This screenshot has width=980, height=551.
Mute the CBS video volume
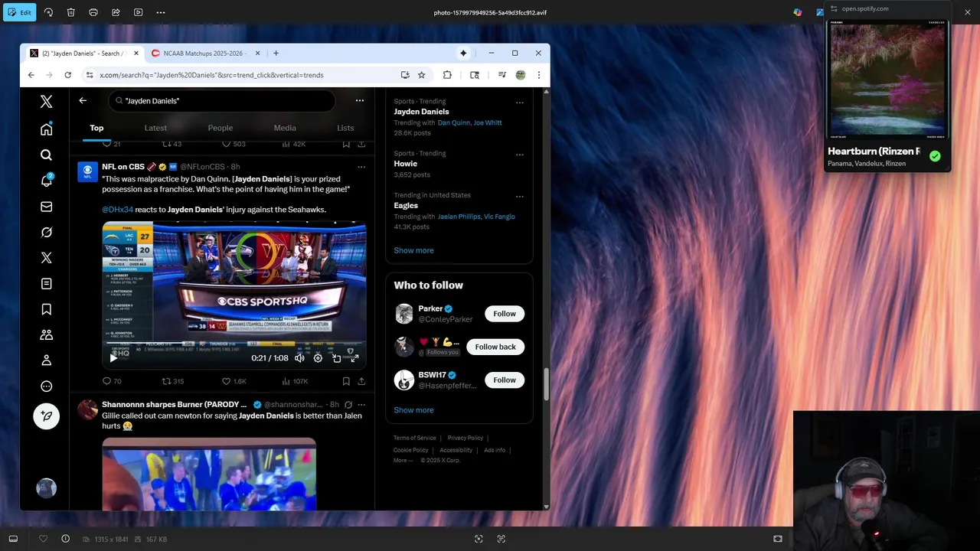299,358
